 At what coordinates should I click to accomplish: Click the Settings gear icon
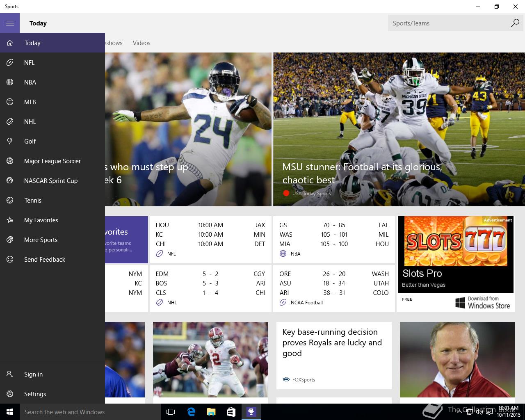click(x=10, y=394)
